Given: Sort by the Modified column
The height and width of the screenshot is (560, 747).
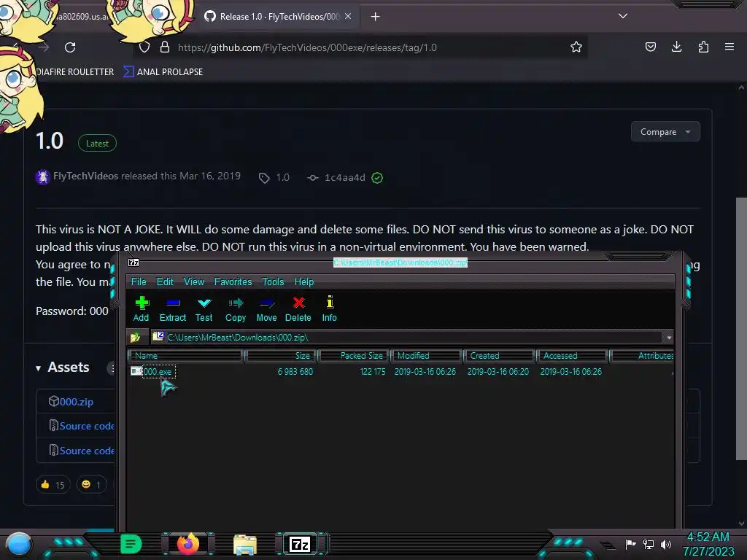Looking at the screenshot, I should point(426,356).
